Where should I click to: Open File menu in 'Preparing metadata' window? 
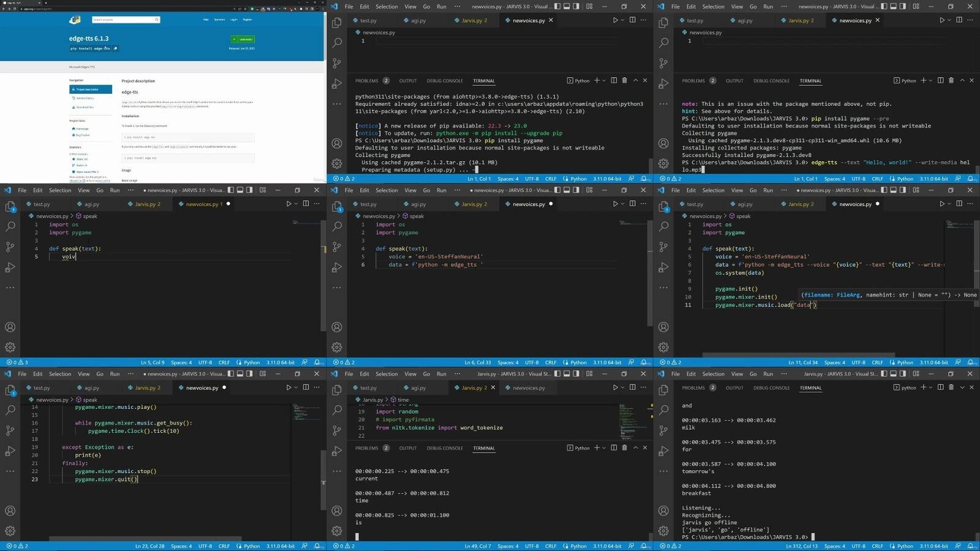[349, 6]
